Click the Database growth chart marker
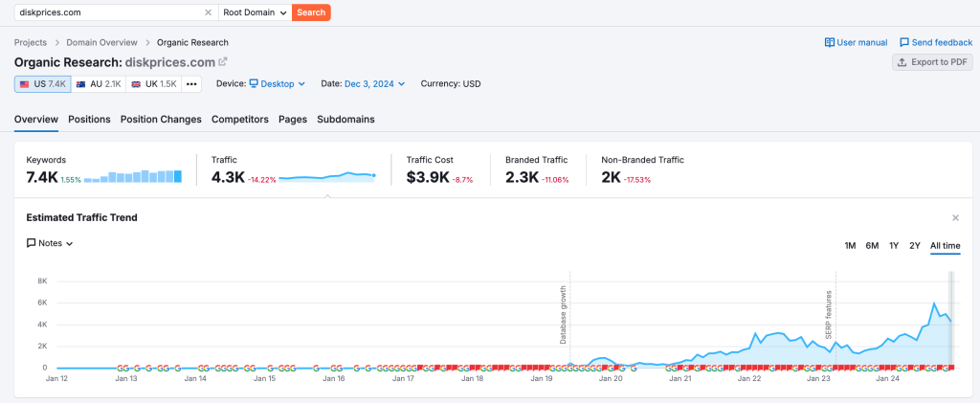The image size is (980, 403). pos(563,315)
